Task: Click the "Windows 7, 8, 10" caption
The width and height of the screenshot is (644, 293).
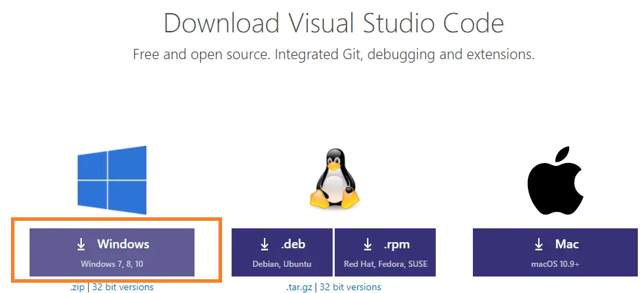Action: click(112, 264)
